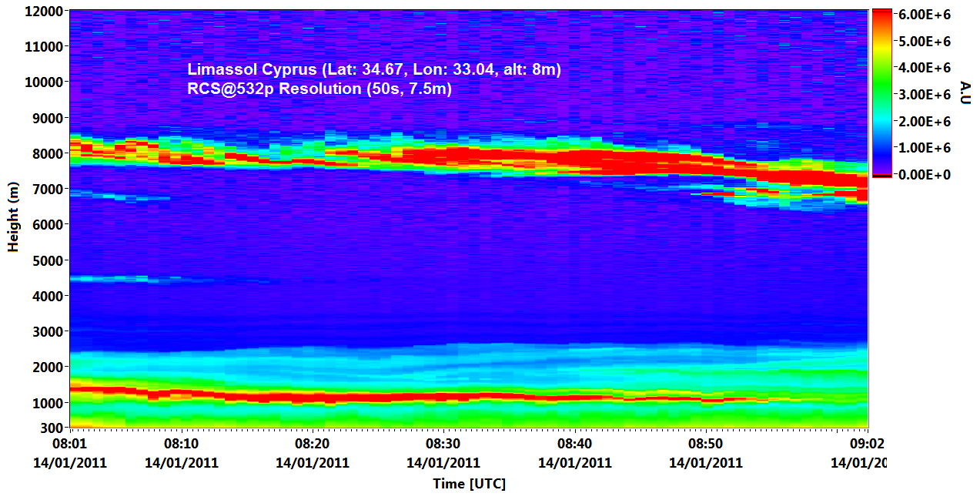Click the 300 height tick label
980x500 pixels.
51,428
